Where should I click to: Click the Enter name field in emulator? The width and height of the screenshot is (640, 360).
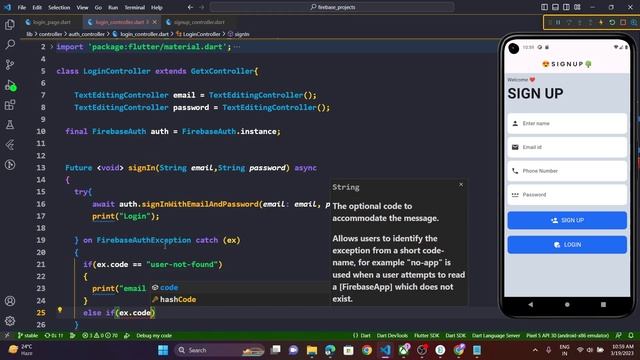click(567, 123)
